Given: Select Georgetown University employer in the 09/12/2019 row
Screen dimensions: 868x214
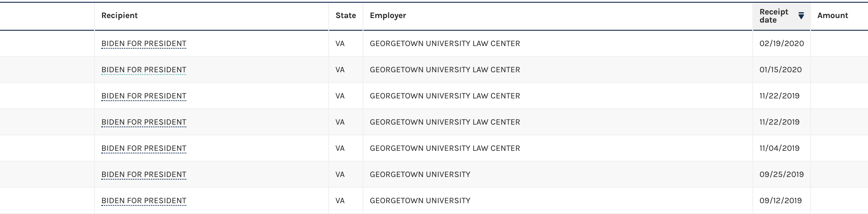Looking at the screenshot, I should (420, 201).
